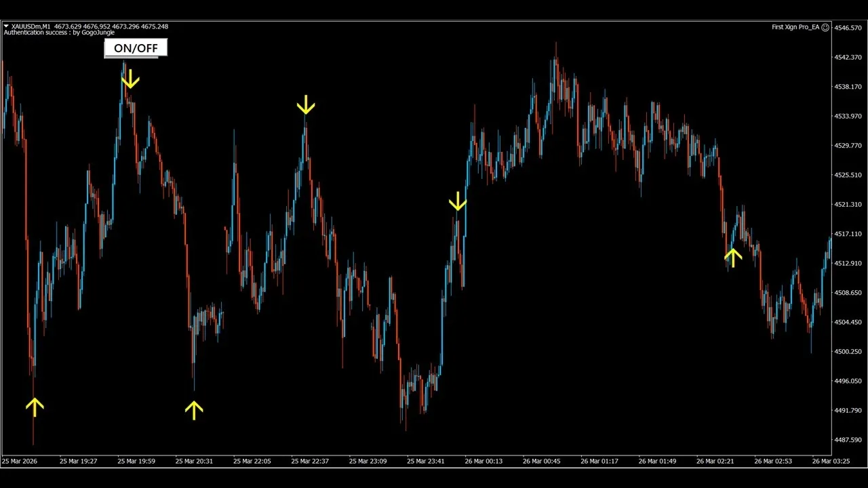The width and height of the screenshot is (868, 488).
Task: Click the 4529.770 price scale label
Action: coord(850,146)
